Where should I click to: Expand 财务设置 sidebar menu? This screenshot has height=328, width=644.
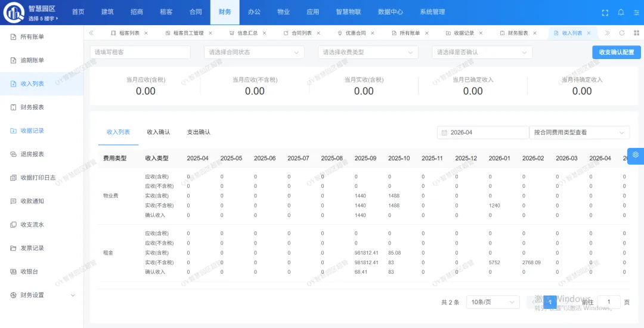[42, 295]
